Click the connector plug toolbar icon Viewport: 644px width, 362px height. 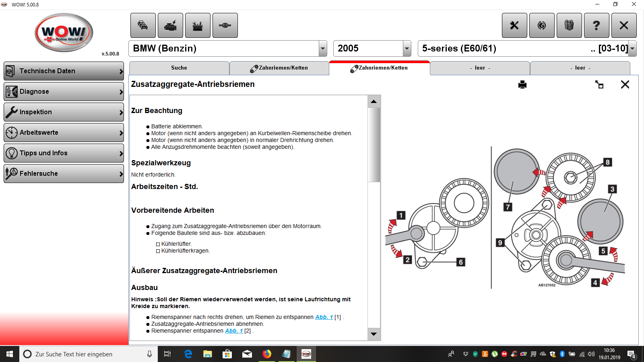225,25
